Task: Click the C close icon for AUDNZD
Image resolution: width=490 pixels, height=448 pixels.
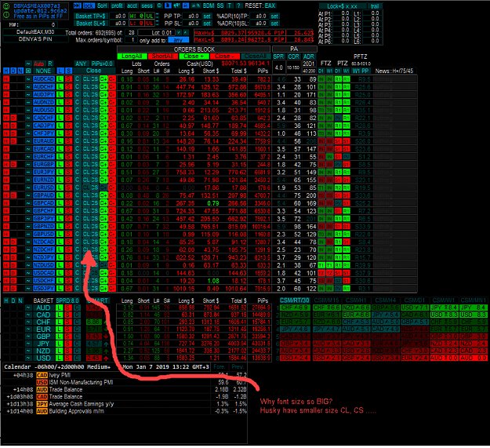Action: [x=77, y=103]
